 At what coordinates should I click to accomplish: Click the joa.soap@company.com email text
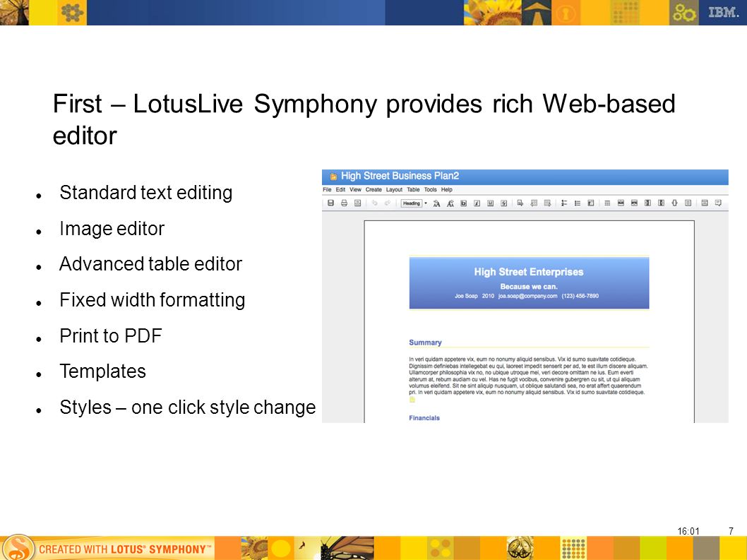pyautogui.click(x=528, y=296)
